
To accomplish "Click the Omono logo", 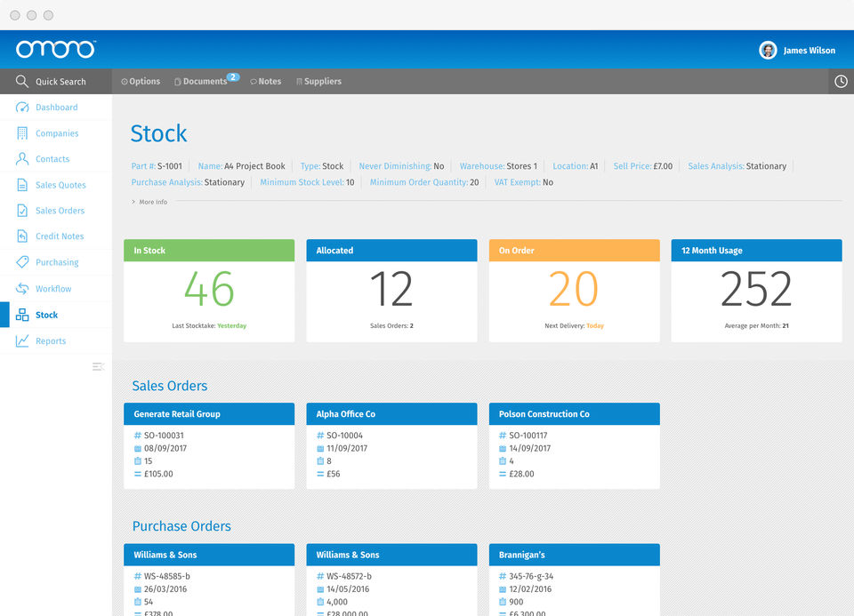I will pos(56,49).
